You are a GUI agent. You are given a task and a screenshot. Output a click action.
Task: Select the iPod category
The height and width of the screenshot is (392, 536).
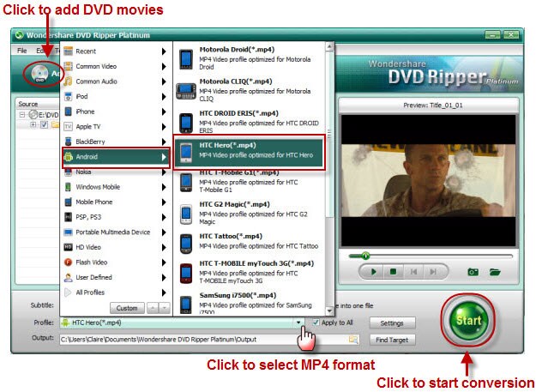point(116,96)
